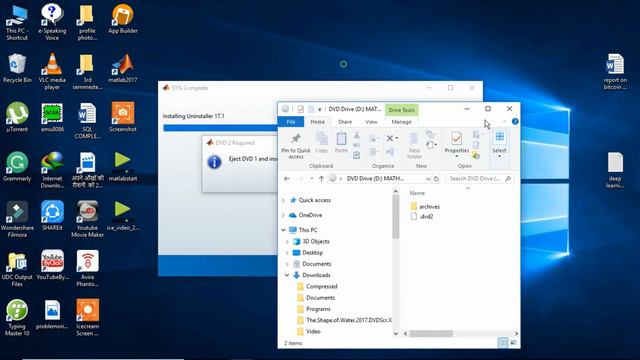Open Properties in the ribbon Open group
640x360 pixels.
(457, 144)
